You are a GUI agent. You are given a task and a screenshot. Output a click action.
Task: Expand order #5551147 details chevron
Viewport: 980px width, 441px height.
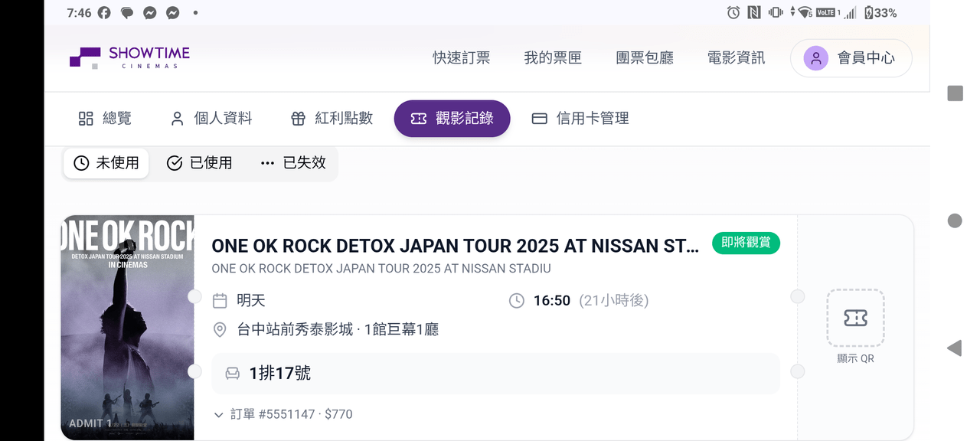[x=219, y=415]
